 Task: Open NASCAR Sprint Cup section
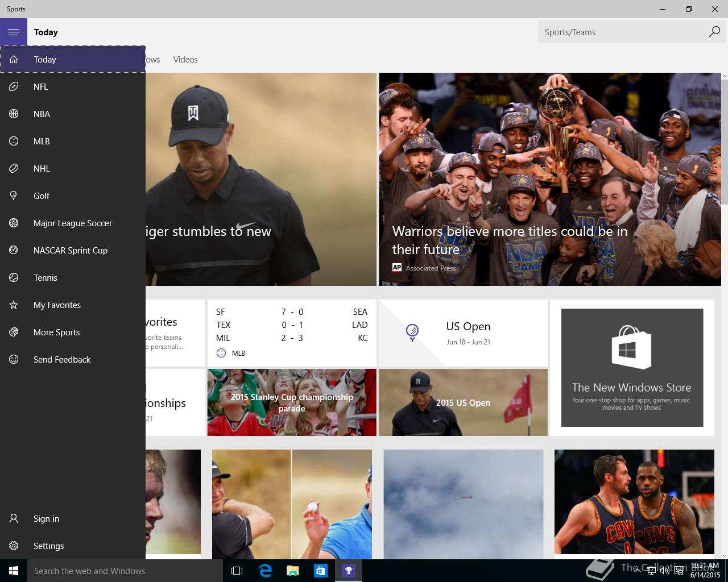(x=73, y=250)
